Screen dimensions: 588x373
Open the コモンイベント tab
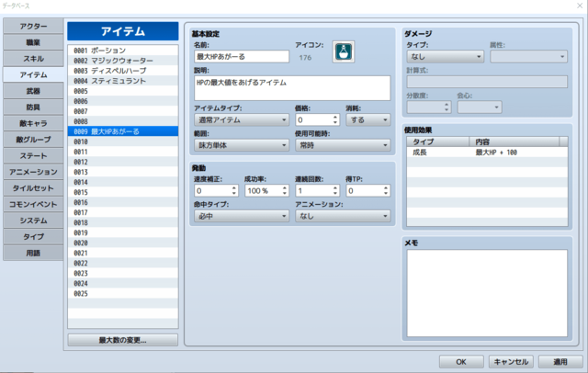tap(33, 204)
